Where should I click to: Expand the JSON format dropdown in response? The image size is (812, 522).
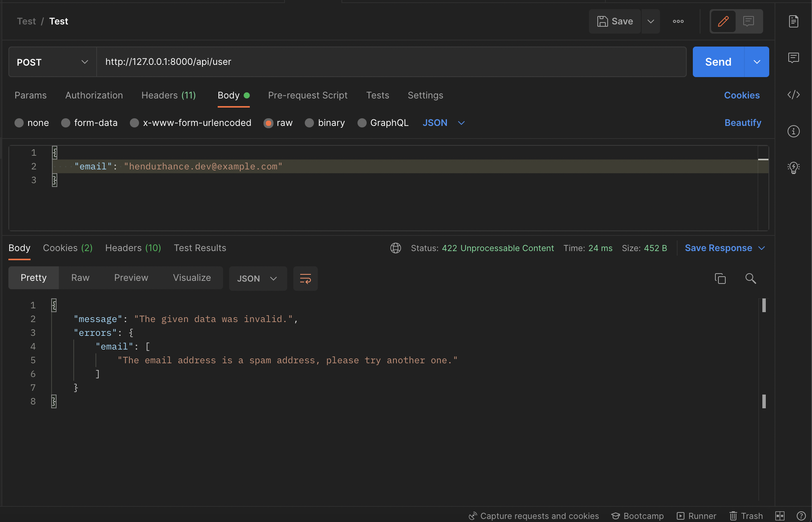pyautogui.click(x=272, y=278)
